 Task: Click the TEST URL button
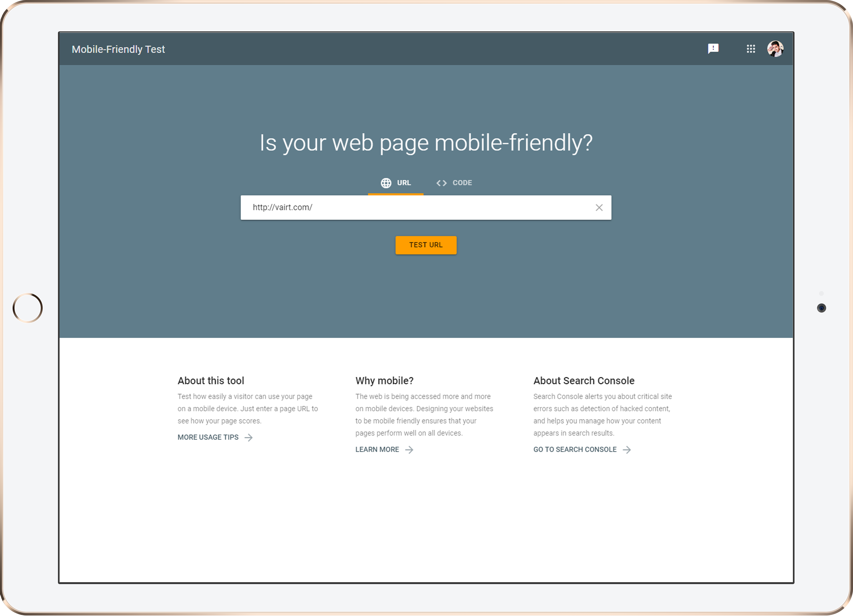(426, 245)
